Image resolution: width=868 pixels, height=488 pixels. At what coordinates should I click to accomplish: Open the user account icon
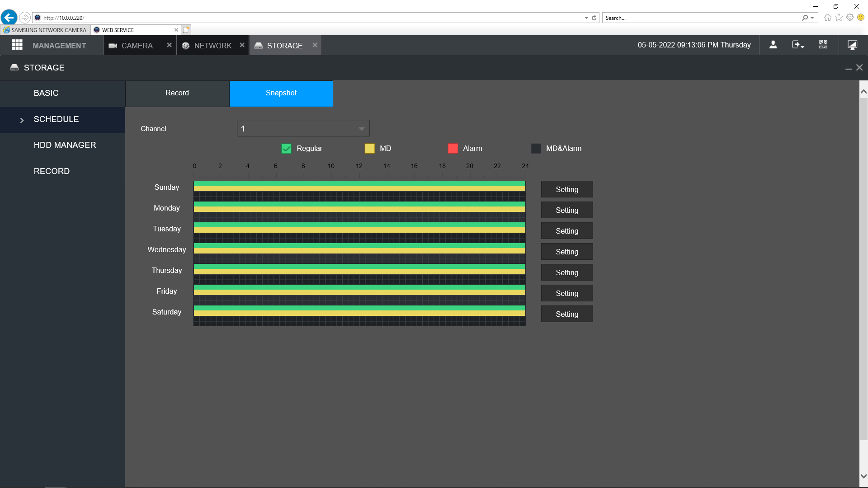(x=773, y=45)
